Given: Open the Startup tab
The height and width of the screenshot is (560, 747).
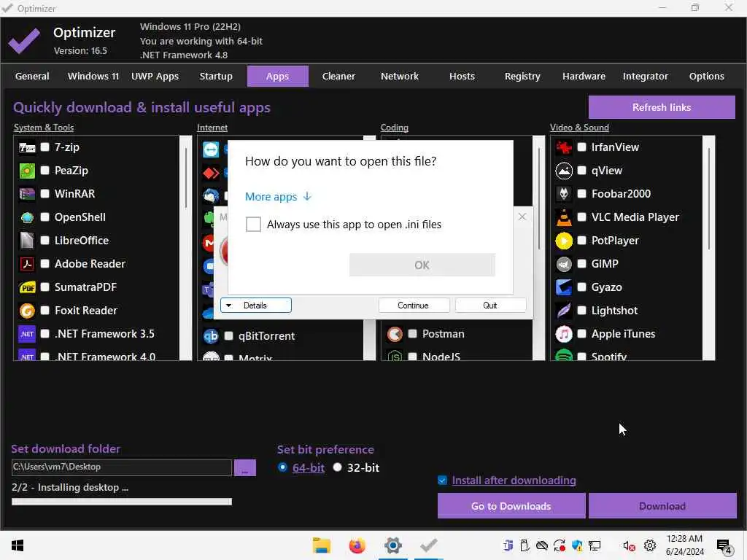Looking at the screenshot, I should (216, 76).
